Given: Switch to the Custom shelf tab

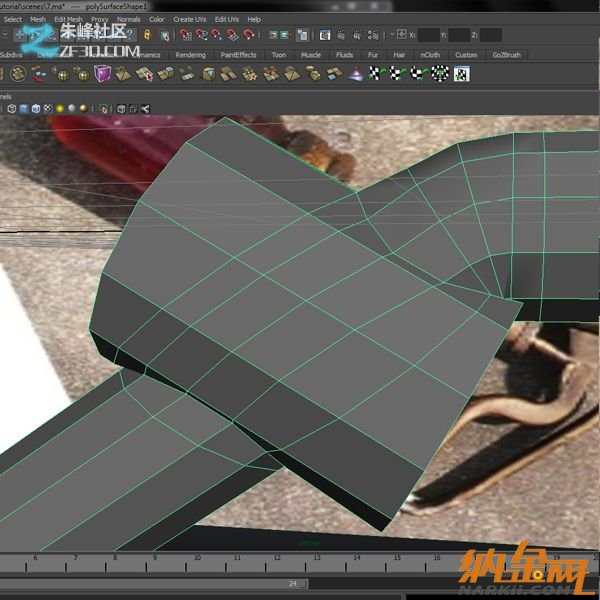Looking at the screenshot, I should 466,55.
